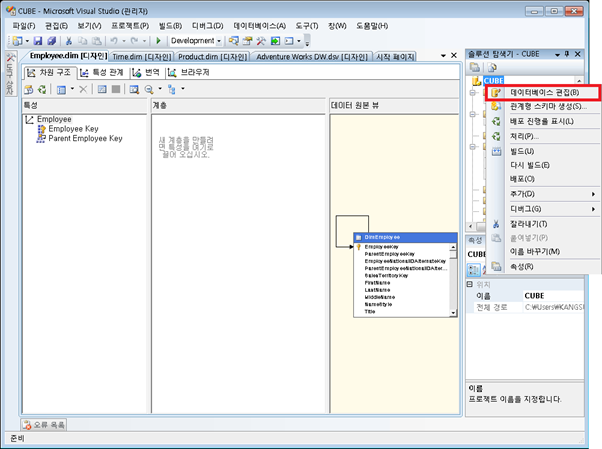
Task: Click 빌드(U) in the context menu
Action: (x=544, y=151)
